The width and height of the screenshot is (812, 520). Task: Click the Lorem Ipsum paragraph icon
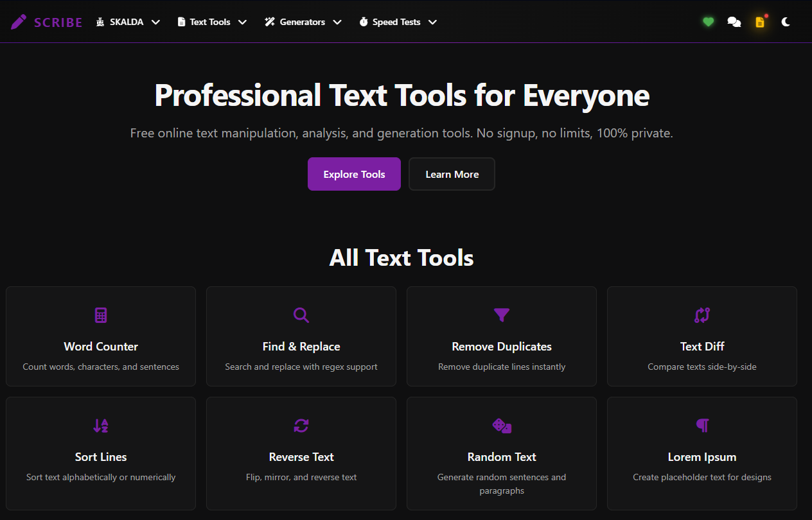(702, 425)
